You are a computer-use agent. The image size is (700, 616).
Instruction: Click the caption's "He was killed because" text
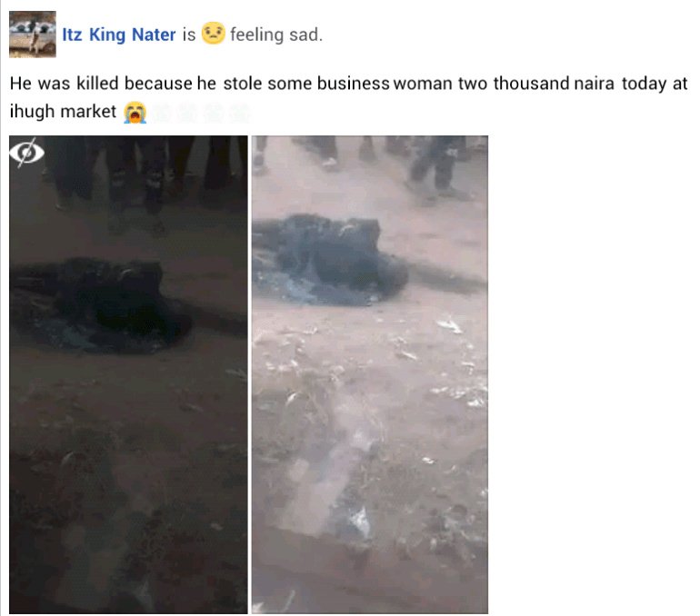tap(101, 84)
